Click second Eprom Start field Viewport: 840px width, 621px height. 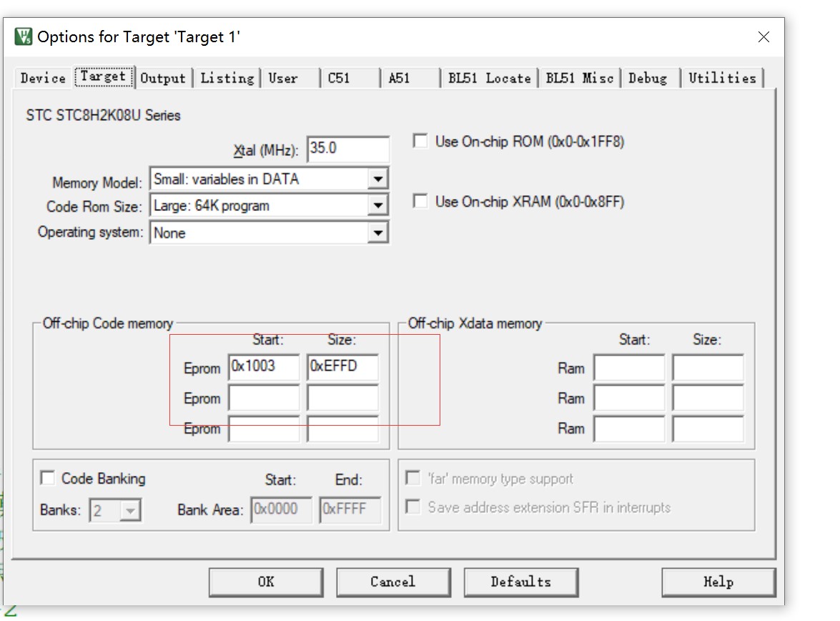[264, 397]
